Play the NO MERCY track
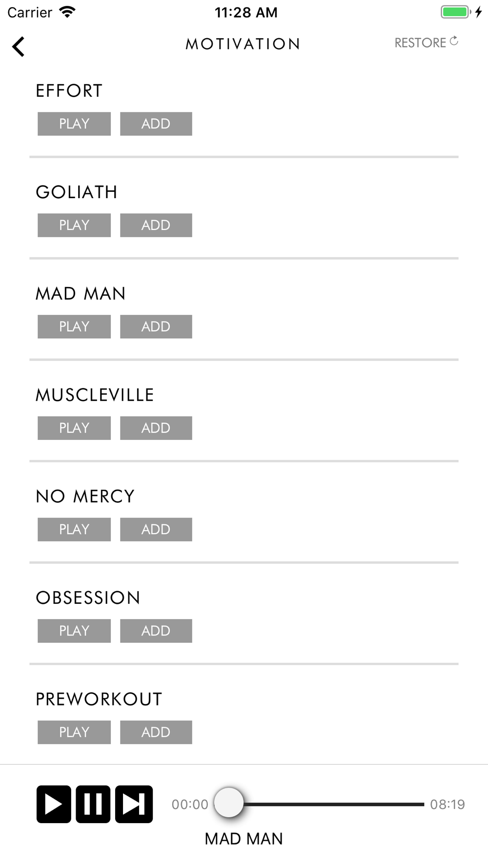The width and height of the screenshot is (488, 868). [74, 530]
